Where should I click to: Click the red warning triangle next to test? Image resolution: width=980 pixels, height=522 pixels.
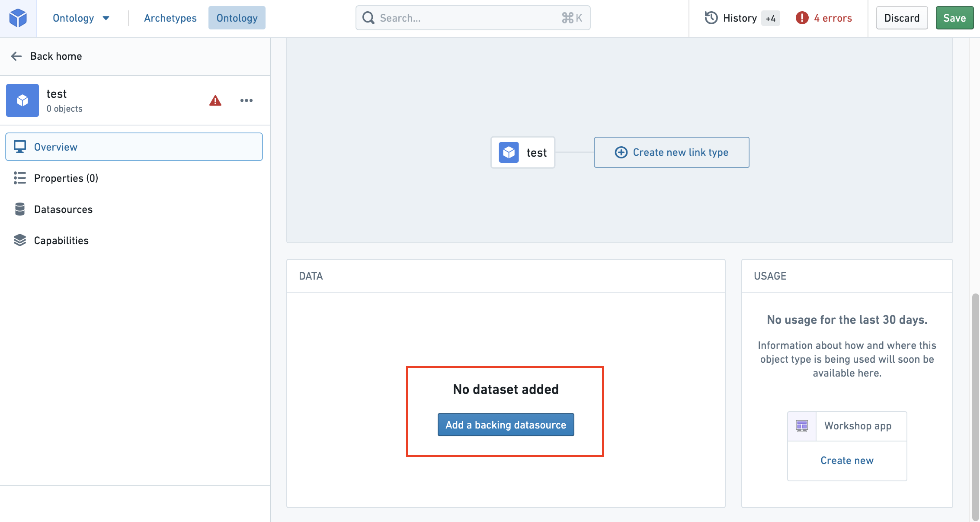[215, 100]
